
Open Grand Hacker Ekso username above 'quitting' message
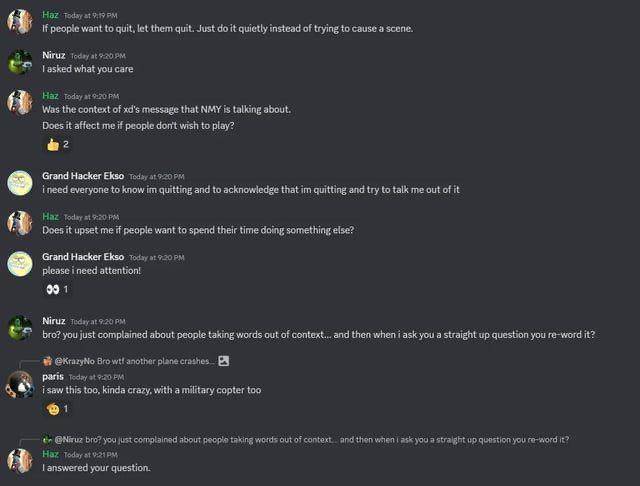(x=83, y=176)
